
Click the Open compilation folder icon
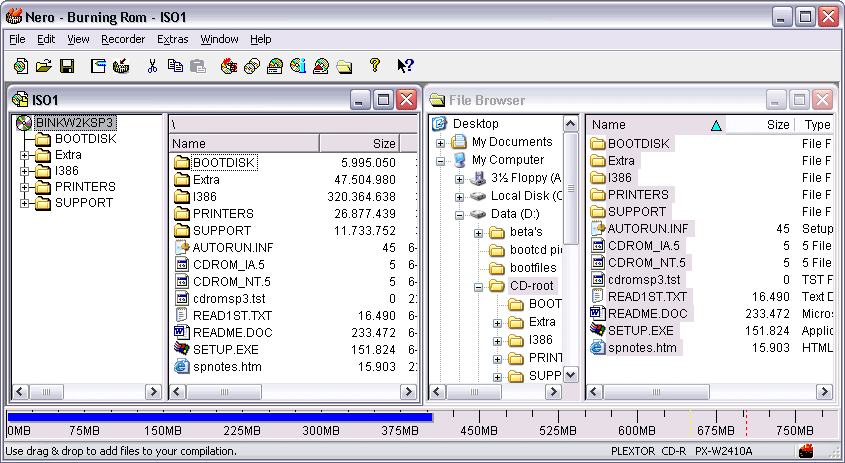44,66
